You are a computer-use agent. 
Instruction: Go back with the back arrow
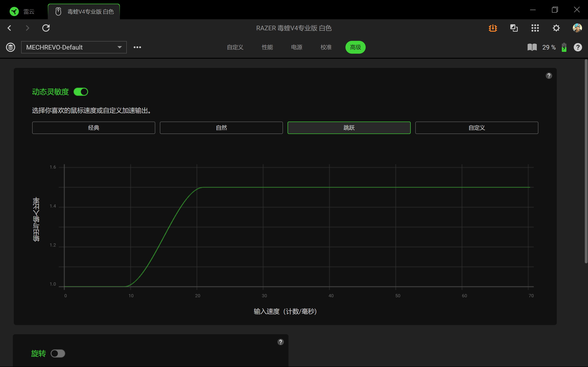9,28
